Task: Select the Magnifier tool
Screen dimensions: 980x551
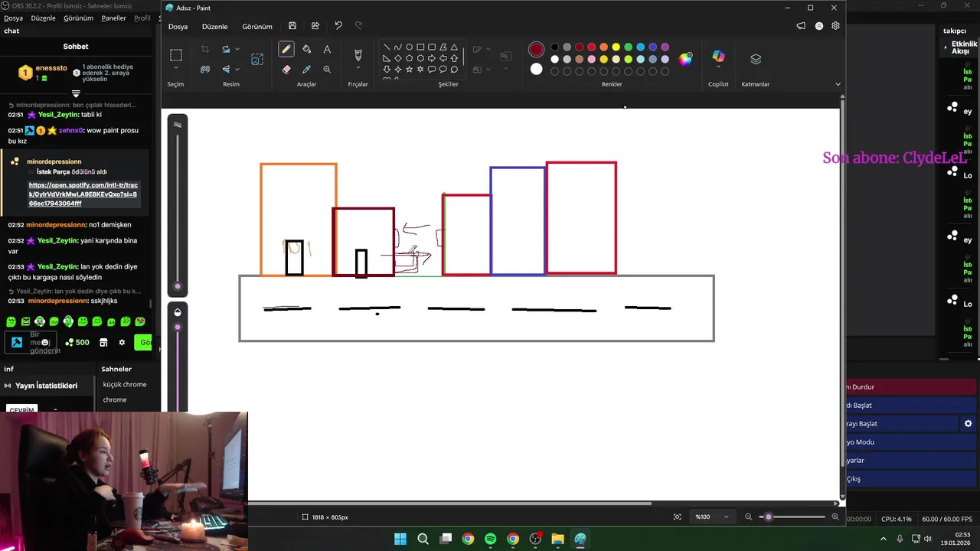Action: coord(327,69)
